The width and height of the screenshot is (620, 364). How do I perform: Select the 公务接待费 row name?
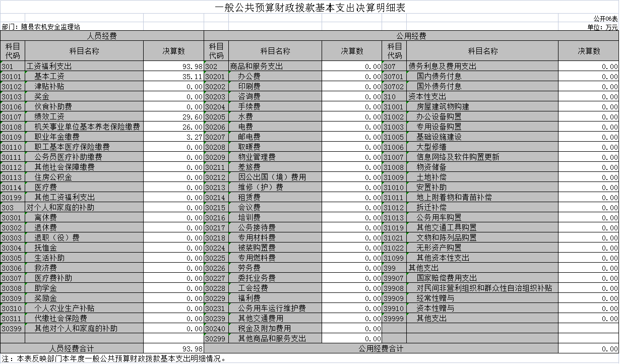tap(275, 227)
